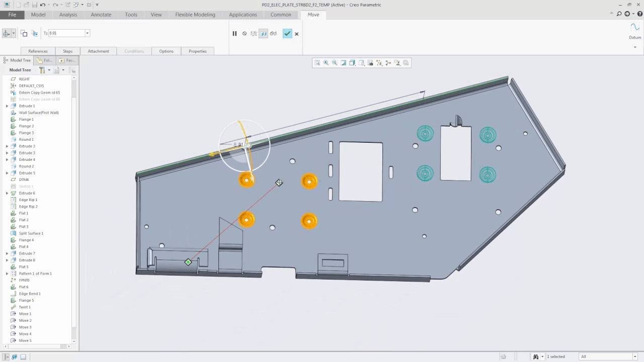Click the view manager icon
The image size is (644, 362).
pos(370,63)
